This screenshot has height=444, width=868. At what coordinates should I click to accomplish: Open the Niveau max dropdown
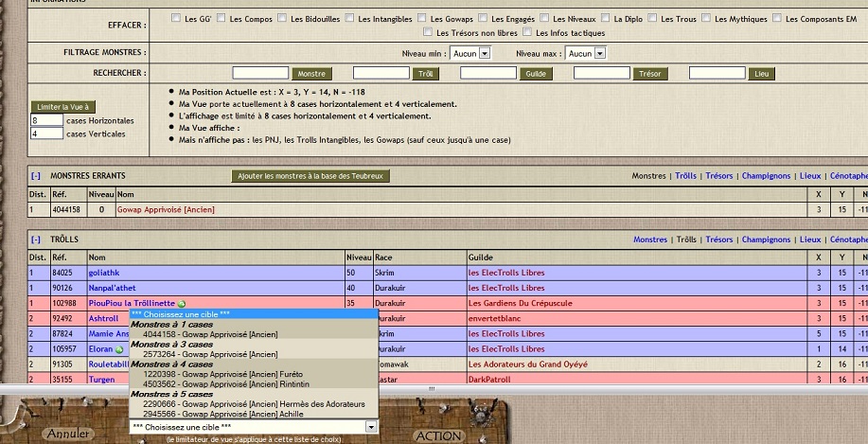pos(599,54)
